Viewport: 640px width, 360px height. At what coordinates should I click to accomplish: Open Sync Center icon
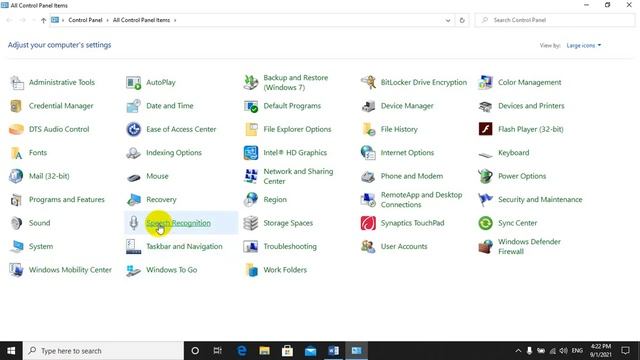485,223
